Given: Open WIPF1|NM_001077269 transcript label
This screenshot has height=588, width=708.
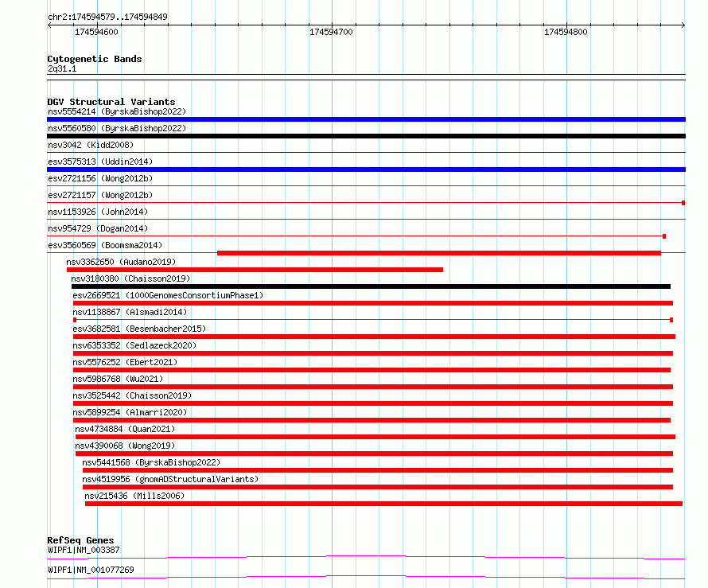Looking at the screenshot, I should pyautogui.click(x=91, y=570).
